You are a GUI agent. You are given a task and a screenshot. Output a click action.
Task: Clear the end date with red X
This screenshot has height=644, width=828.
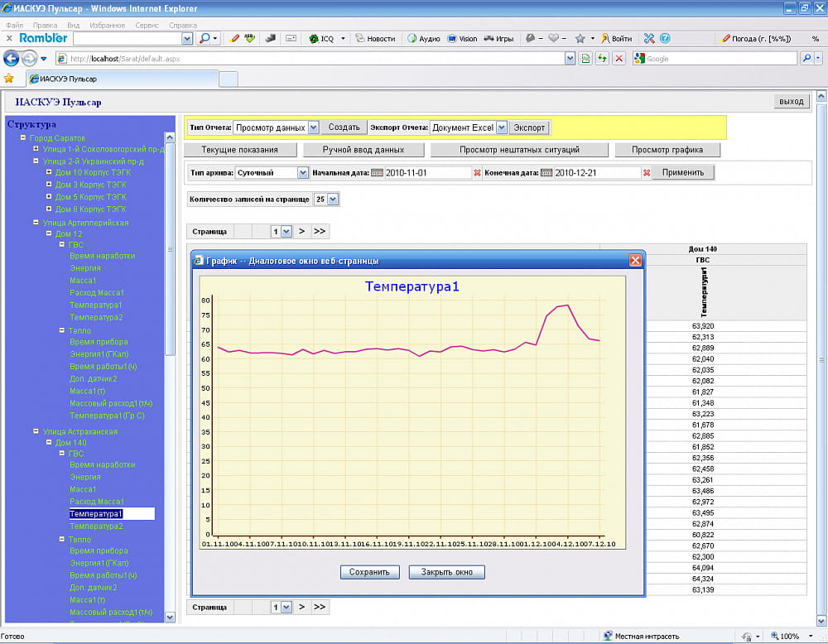pos(646,173)
